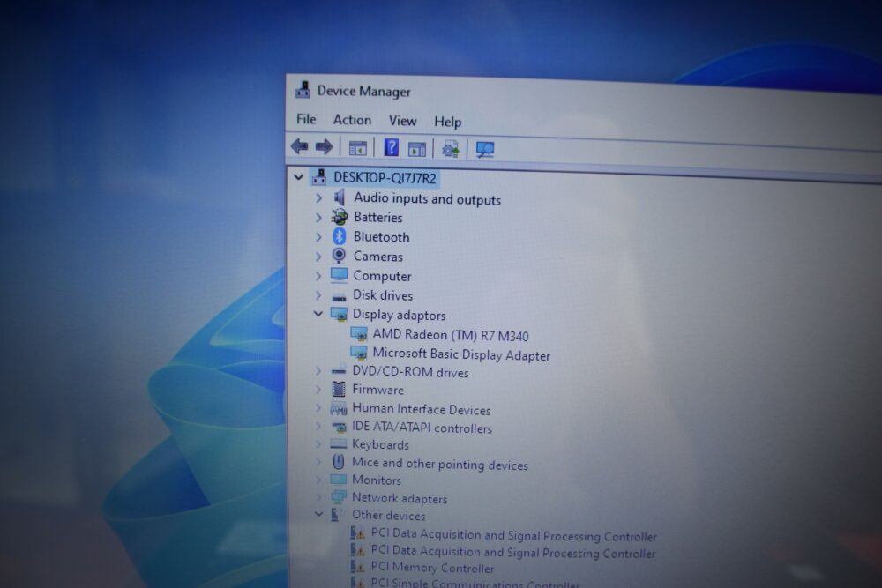Select second PCI Data Acquisition controller entry
Viewport: 882px width, 588px height.
click(x=513, y=552)
